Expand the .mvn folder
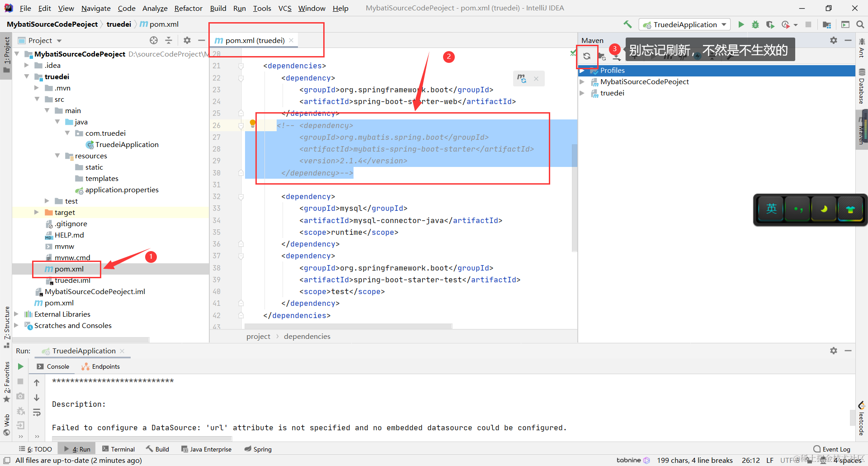 tap(37, 88)
